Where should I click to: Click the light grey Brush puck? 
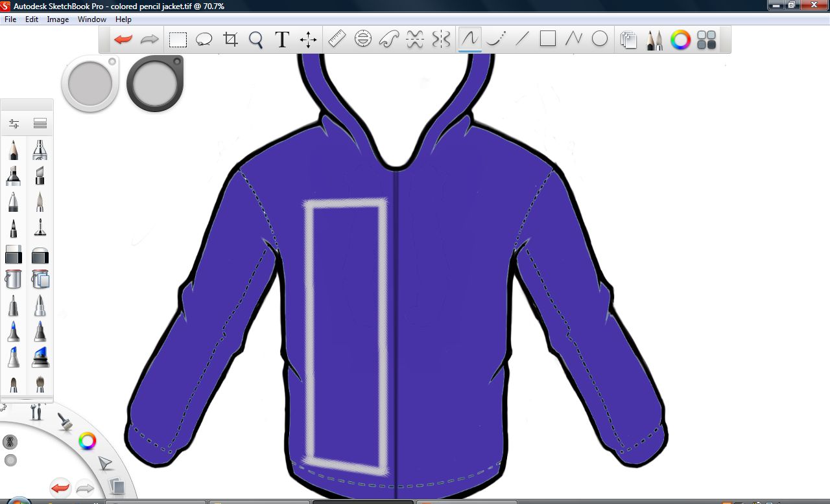point(90,84)
